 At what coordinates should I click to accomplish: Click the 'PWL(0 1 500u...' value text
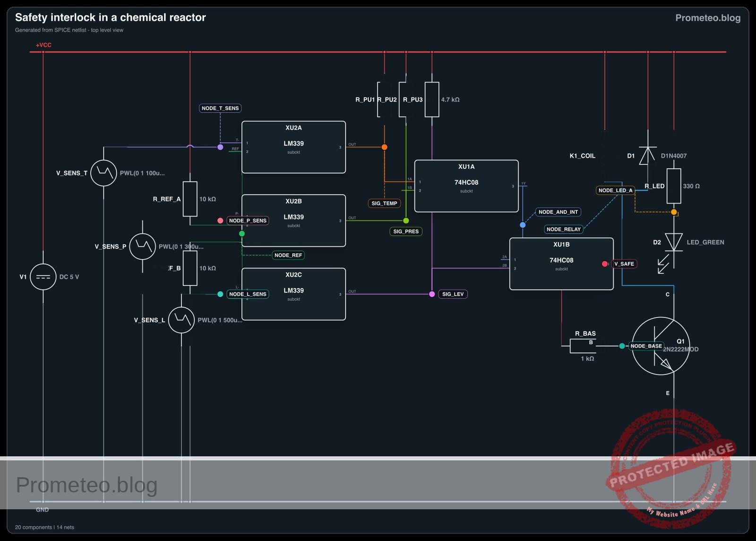220,320
